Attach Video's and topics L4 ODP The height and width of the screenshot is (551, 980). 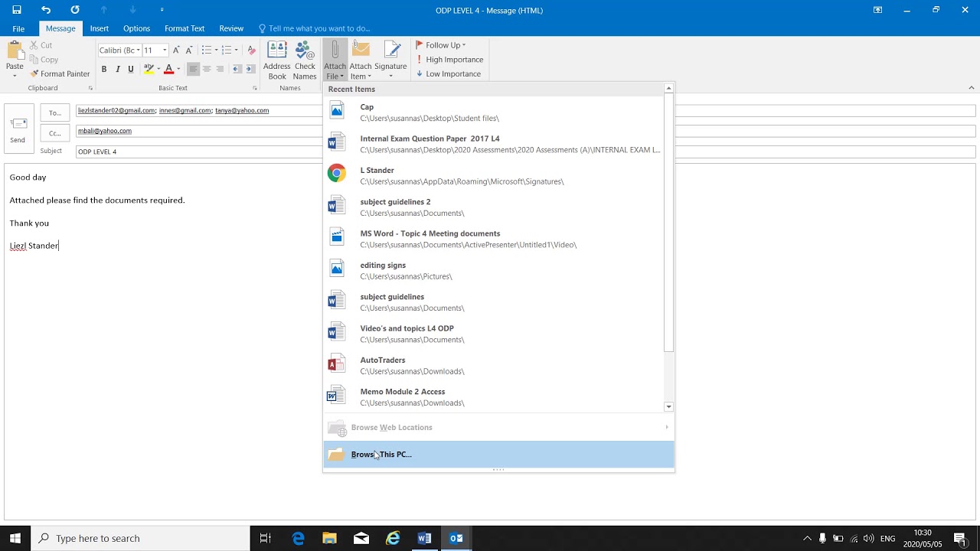[x=495, y=334]
